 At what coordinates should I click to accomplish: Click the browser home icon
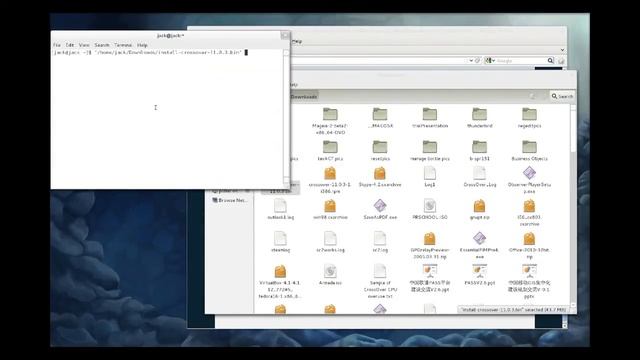coord(562,60)
